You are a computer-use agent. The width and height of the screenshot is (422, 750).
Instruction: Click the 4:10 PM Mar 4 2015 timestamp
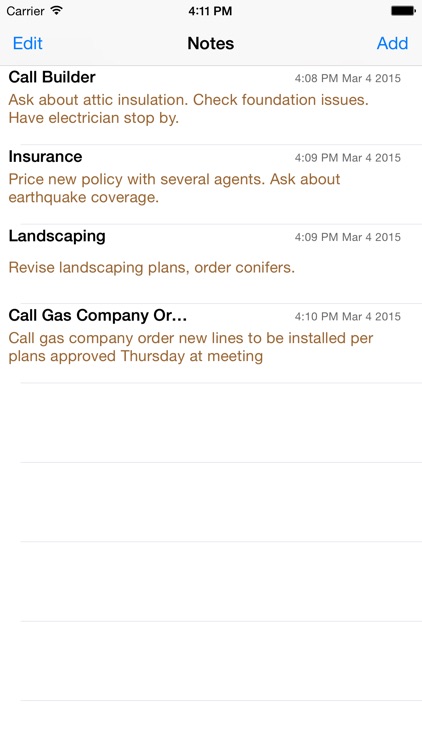click(x=348, y=316)
